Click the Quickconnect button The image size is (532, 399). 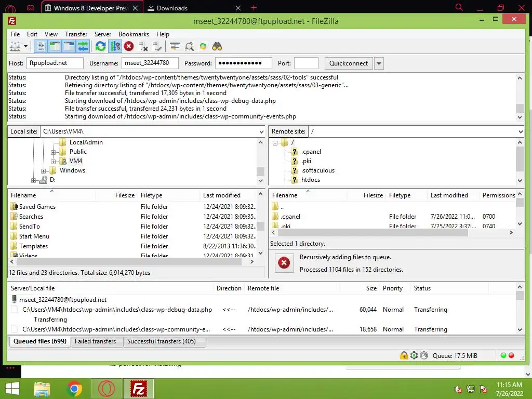pyautogui.click(x=349, y=63)
